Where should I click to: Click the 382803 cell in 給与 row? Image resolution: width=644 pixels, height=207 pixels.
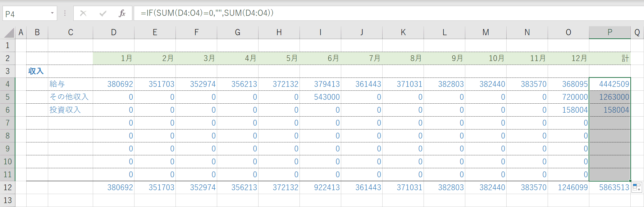tap(444, 84)
